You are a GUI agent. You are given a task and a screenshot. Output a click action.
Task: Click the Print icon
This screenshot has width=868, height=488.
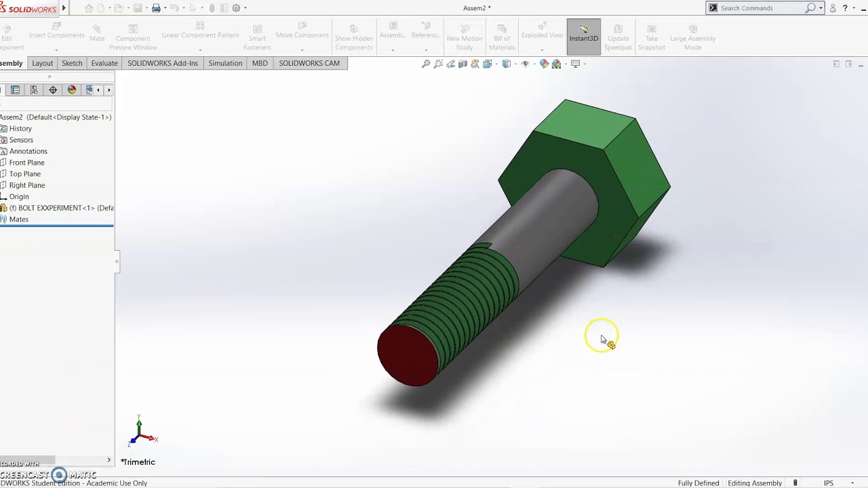coord(156,8)
